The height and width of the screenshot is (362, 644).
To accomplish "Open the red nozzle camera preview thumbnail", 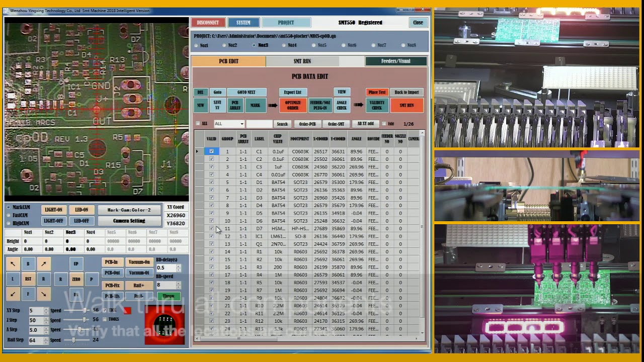I will (165, 324).
